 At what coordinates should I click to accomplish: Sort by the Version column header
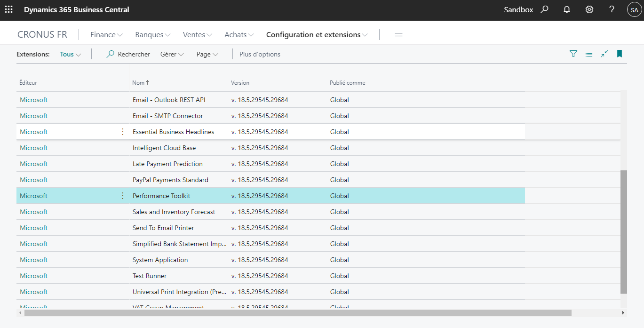tap(240, 83)
